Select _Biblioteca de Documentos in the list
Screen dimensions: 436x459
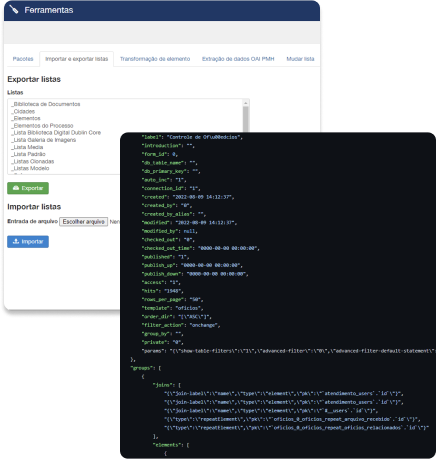46,104
